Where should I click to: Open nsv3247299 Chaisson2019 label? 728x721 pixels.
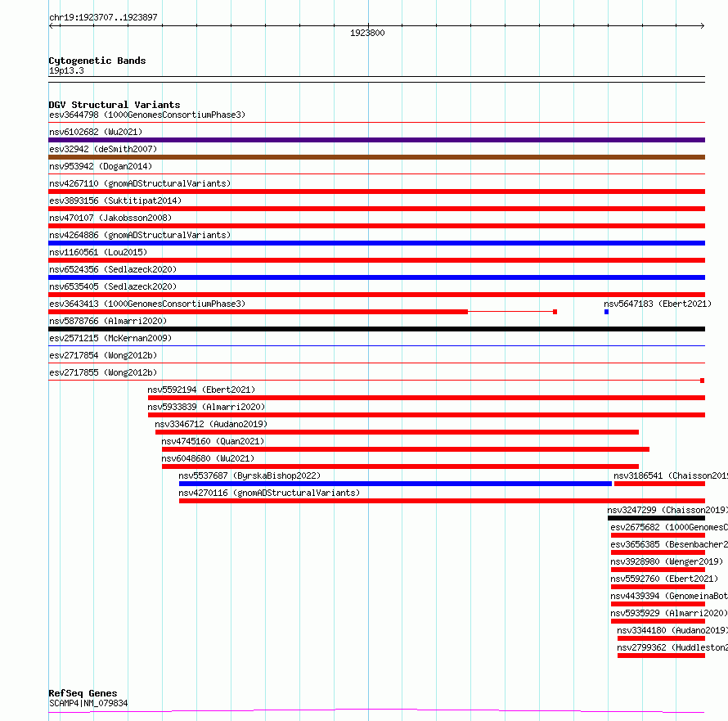tap(667, 510)
